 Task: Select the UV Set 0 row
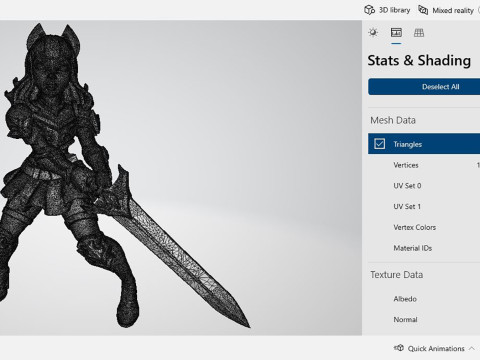tap(424, 186)
